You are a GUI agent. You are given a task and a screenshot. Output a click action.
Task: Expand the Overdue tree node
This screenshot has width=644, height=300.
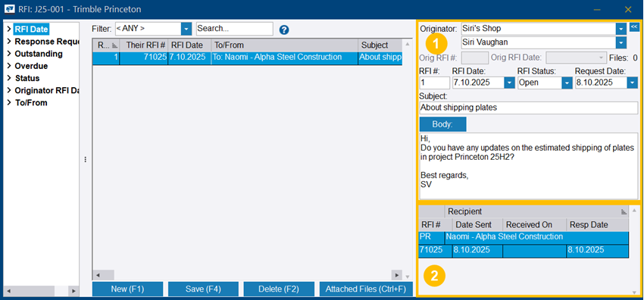pyautogui.click(x=9, y=66)
